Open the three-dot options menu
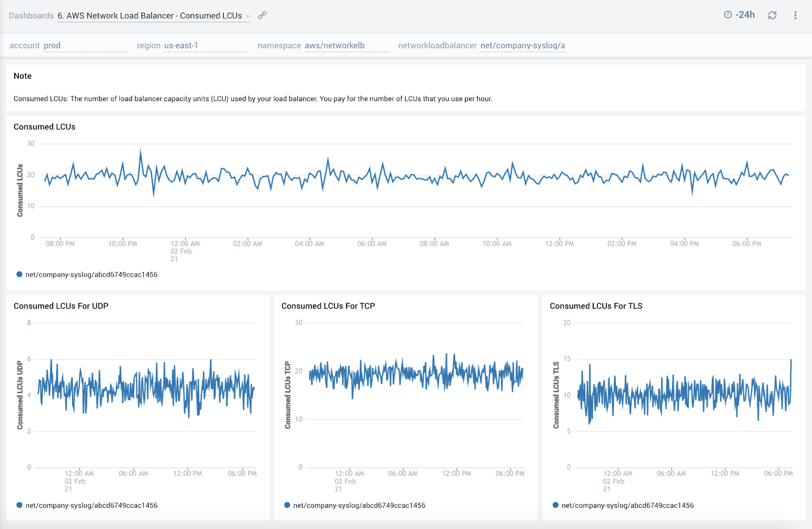This screenshot has height=529, width=812. coord(795,15)
